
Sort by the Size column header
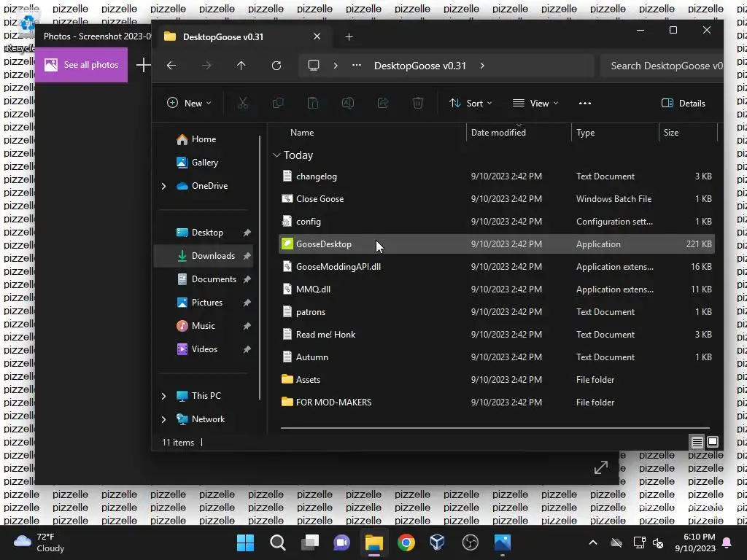[671, 133]
